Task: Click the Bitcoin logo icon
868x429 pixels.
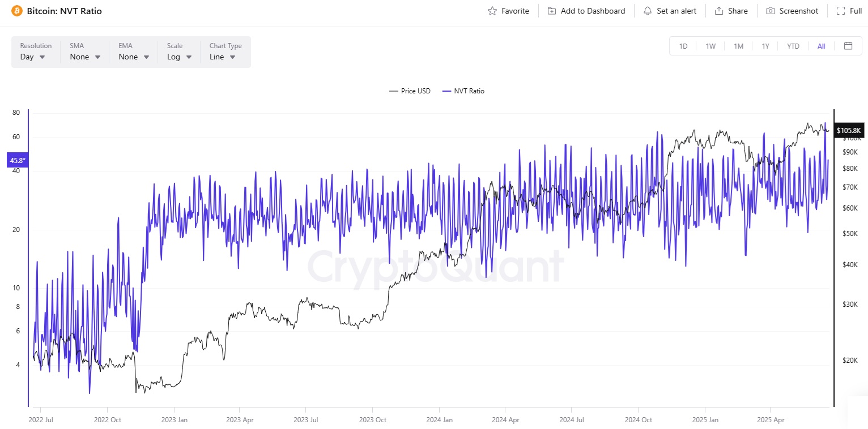Action: click(17, 11)
